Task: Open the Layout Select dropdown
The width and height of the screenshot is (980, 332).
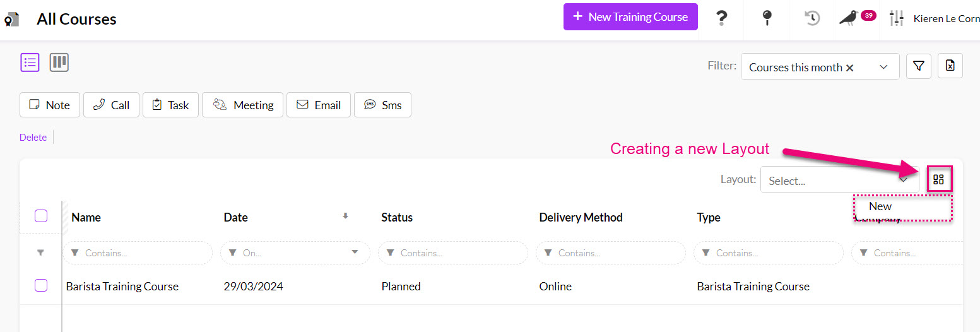Action: point(839,180)
